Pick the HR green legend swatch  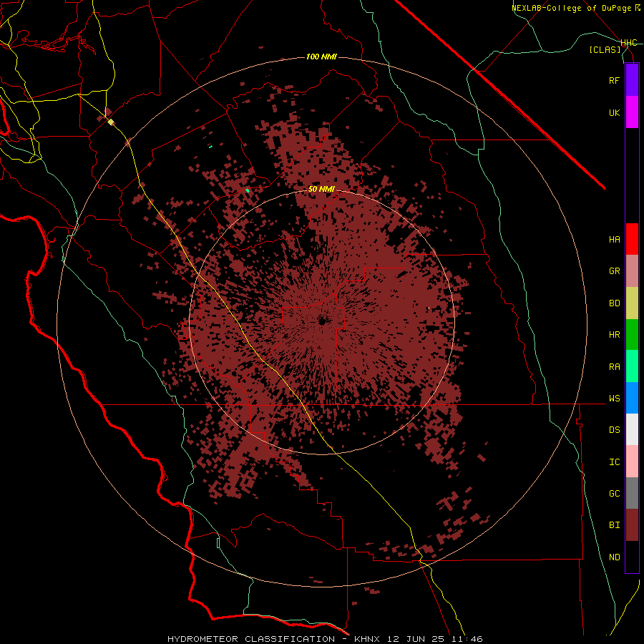click(x=632, y=334)
